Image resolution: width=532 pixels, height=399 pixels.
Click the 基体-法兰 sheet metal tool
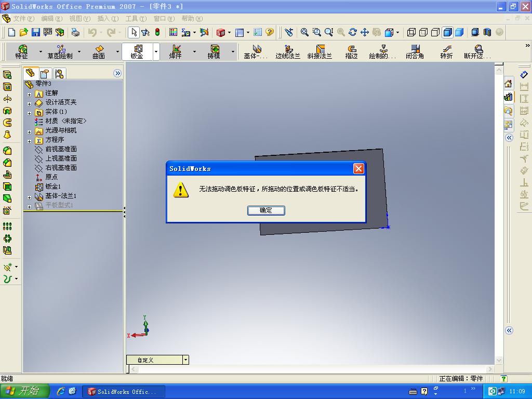pyautogui.click(x=256, y=51)
